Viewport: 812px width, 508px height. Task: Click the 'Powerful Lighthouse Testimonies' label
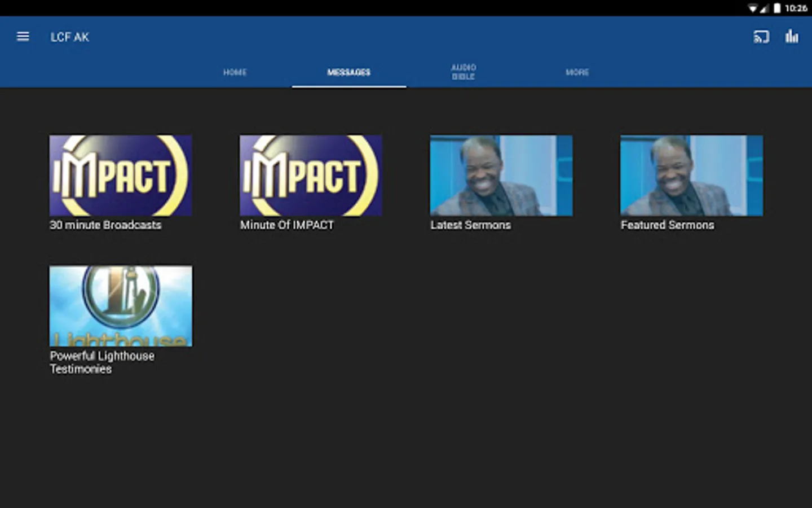pos(102,362)
